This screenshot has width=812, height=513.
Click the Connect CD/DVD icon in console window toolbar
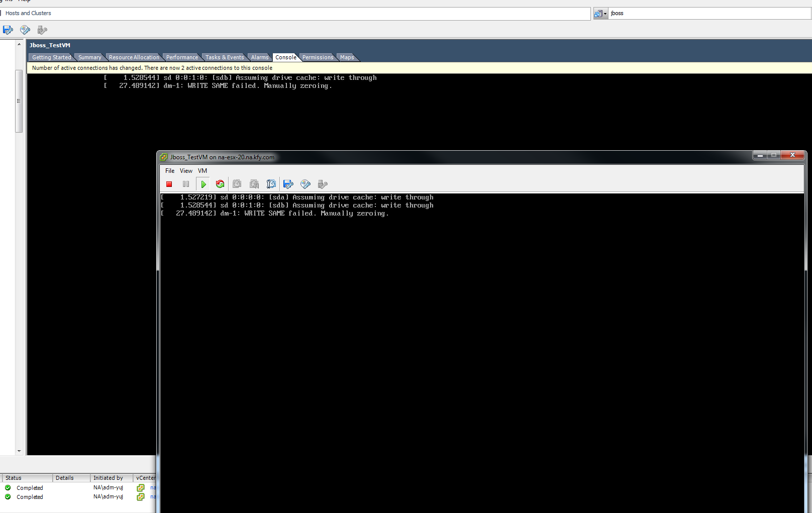tap(306, 184)
